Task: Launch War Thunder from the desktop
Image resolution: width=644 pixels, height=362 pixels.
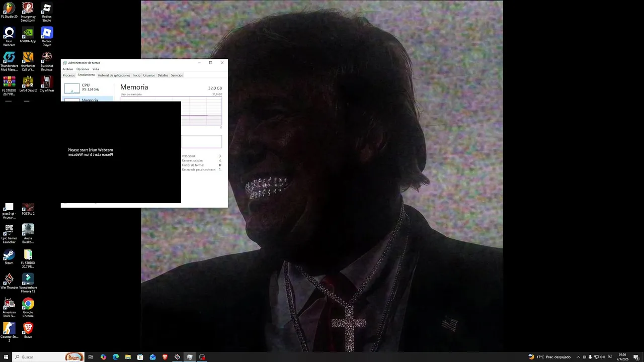Action: [9, 282]
